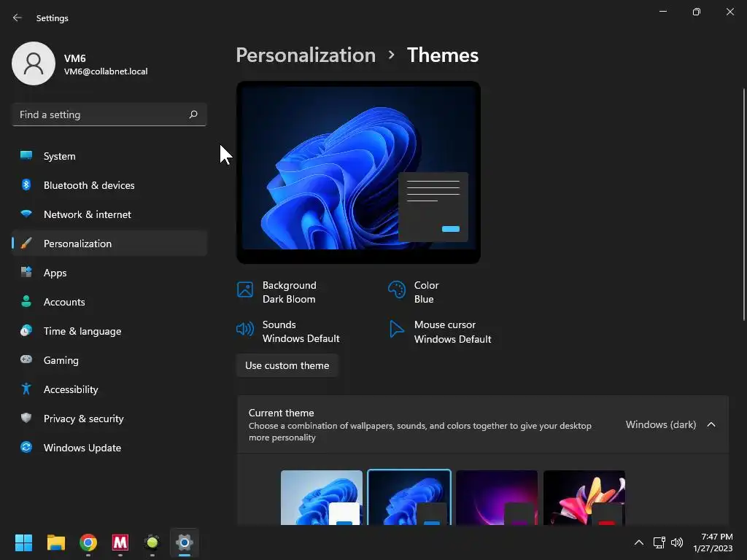Click the Network wifi icon in sidebar

26,214
